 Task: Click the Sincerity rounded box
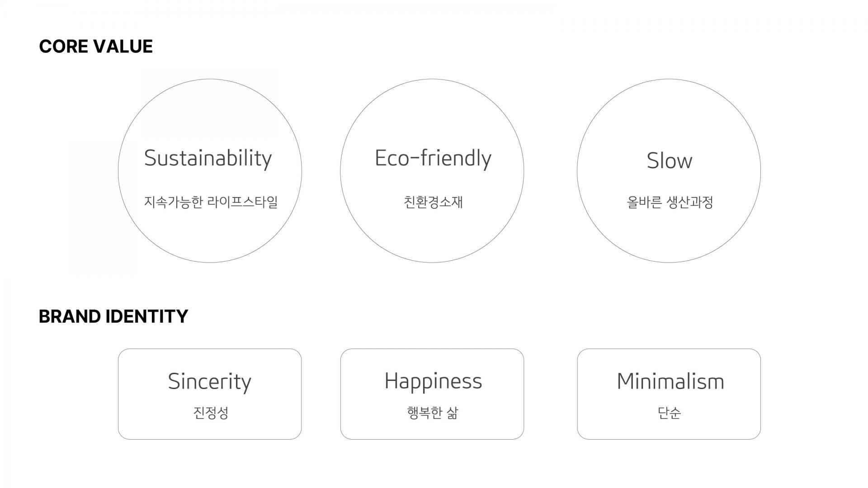tap(210, 394)
